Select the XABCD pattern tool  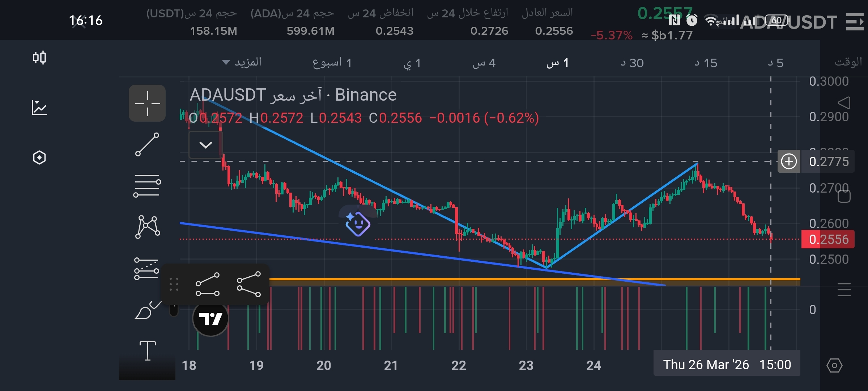148,227
